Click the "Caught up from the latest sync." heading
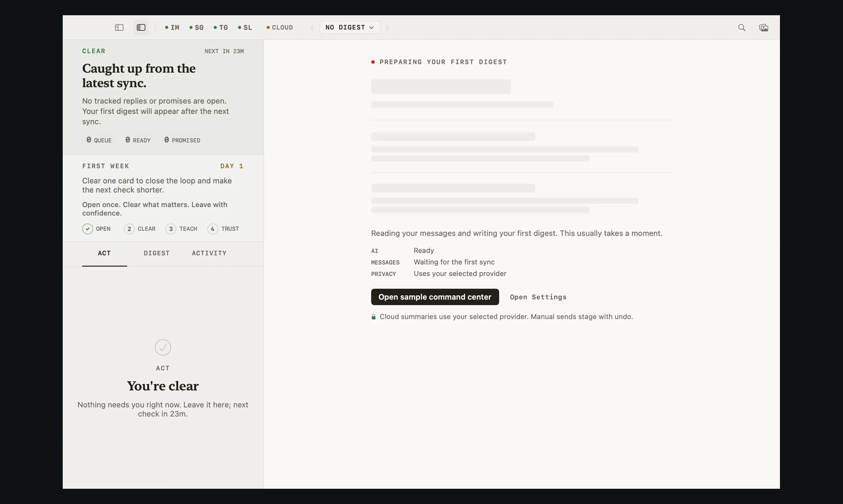 pos(139,76)
